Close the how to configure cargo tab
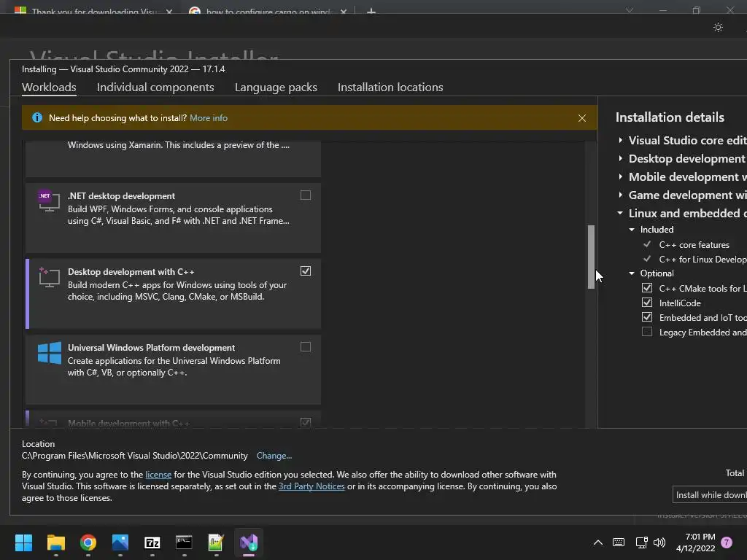Screen dimensions: 747x560 344,11
